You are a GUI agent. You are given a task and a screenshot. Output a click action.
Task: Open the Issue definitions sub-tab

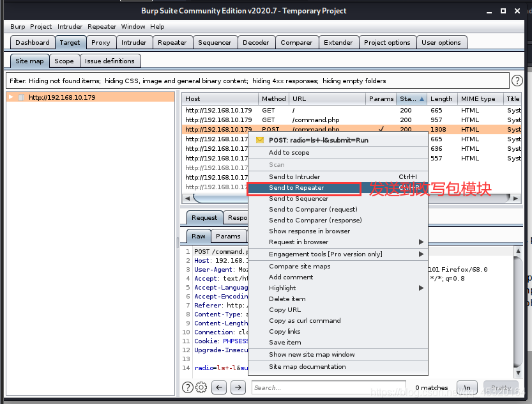click(x=110, y=61)
